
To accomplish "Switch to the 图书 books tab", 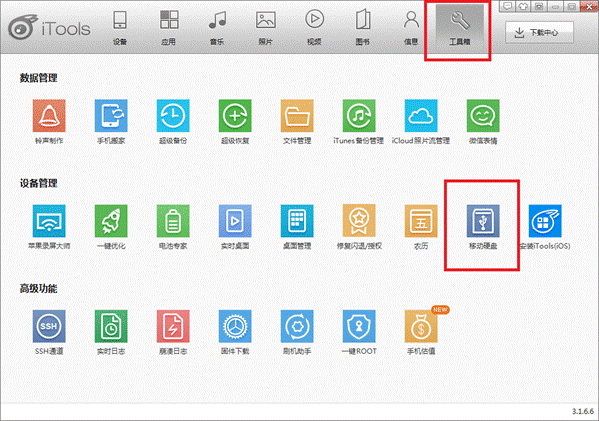I will pyautogui.click(x=363, y=28).
